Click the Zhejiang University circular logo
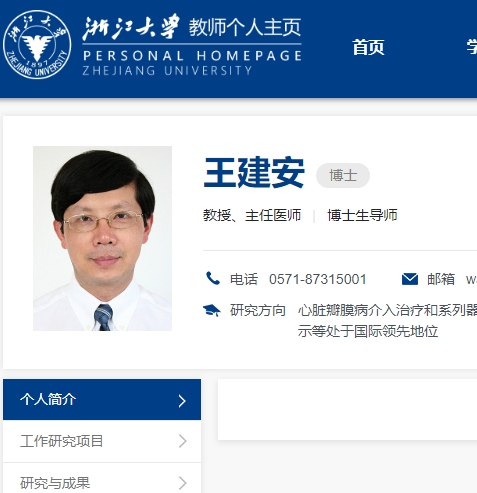Image resolution: width=477 pixels, height=493 pixels. point(37,45)
